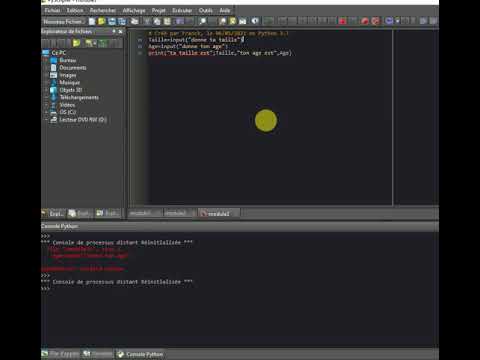Click the save all icon
The width and height of the screenshot is (480, 360).
[122, 21]
